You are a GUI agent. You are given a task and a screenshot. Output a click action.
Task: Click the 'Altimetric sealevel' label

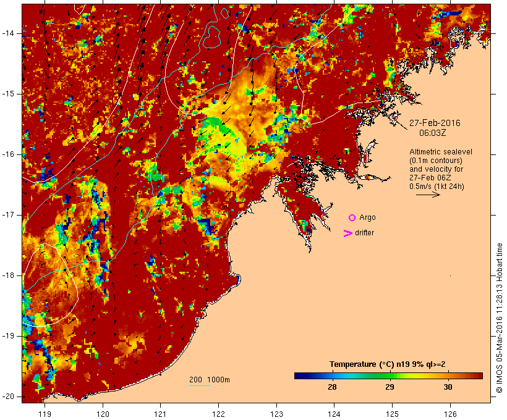(x=441, y=152)
